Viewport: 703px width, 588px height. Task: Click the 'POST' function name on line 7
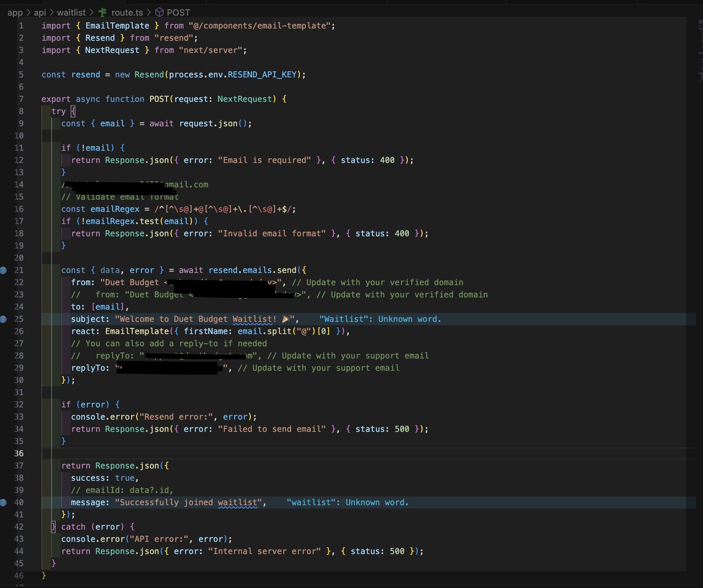(x=159, y=99)
